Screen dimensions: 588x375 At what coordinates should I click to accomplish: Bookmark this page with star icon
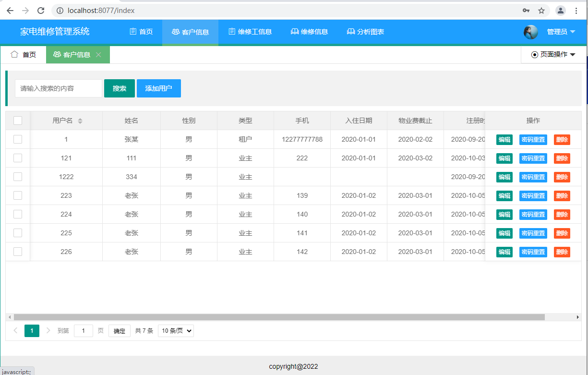[541, 11]
